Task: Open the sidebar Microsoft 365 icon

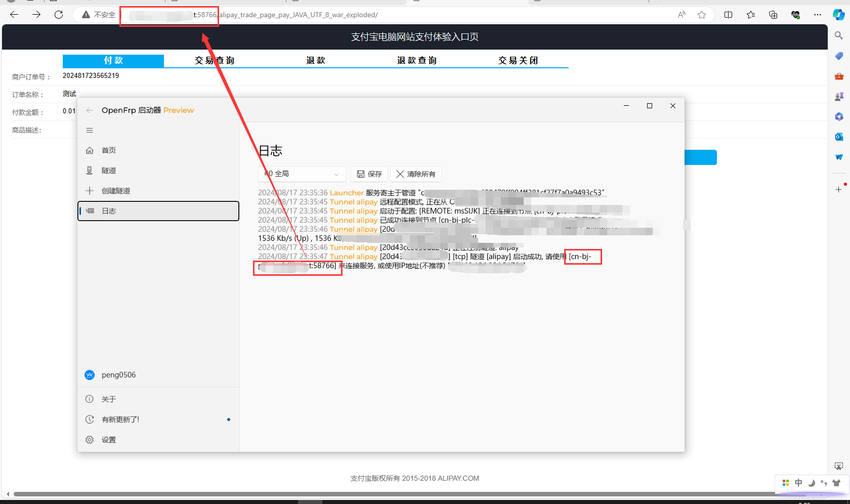Action: pyautogui.click(x=839, y=116)
